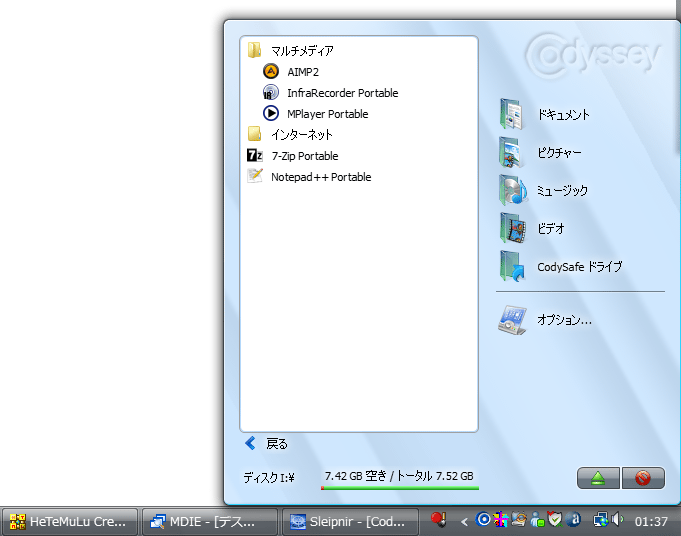Switch to Sleipnir taskbar window
681x536 pixels.
point(350,522)
